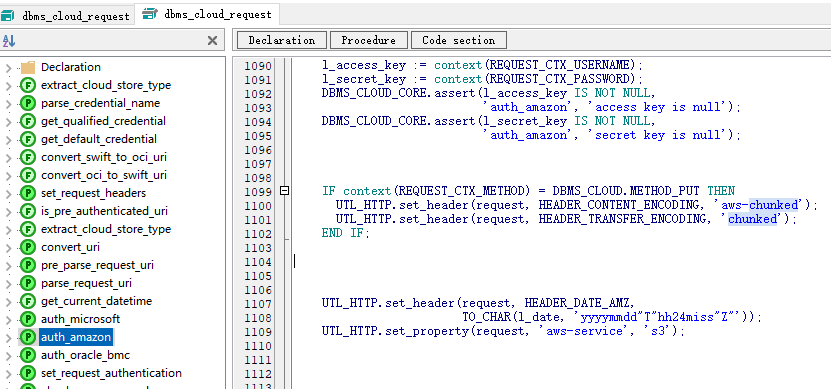Click the procedure icon of set_request_headers
831x389 pixels.
pyautogui.click(x=28, y=193)
